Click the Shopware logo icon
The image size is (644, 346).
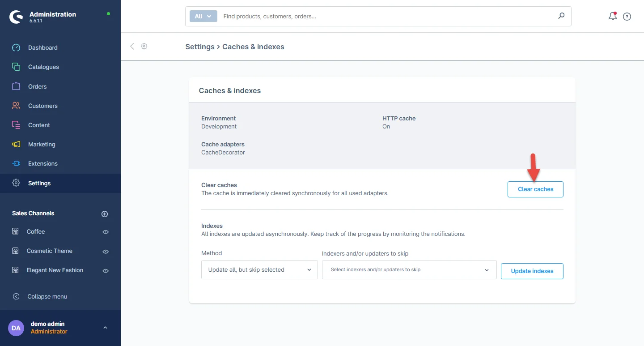(16, 17)
